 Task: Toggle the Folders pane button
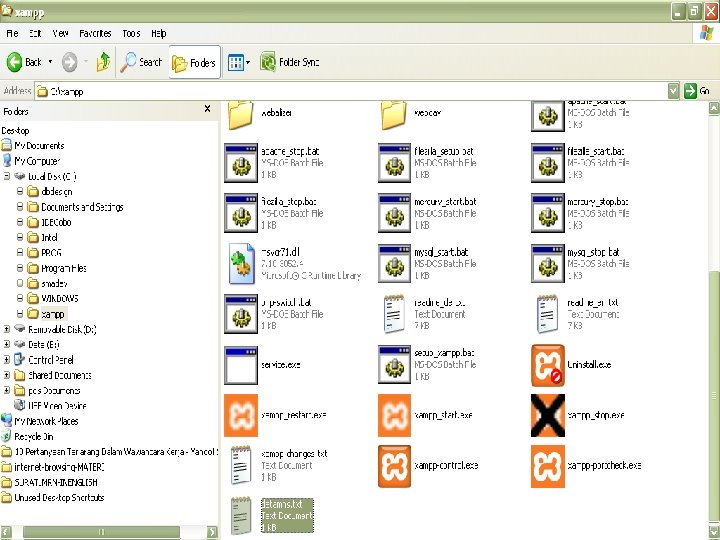click(195, 62)
